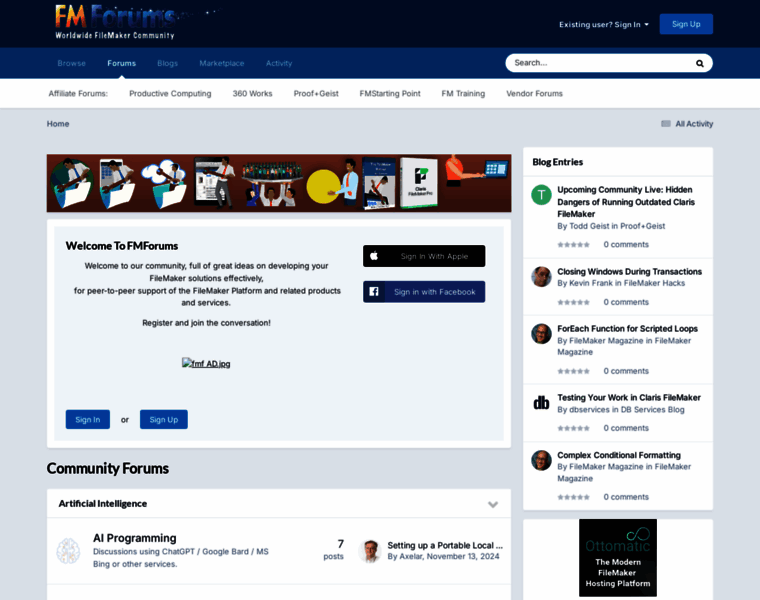Open Vendor Forums link
The height and width of the screenshot is (600, 760).
pos(535,94)
